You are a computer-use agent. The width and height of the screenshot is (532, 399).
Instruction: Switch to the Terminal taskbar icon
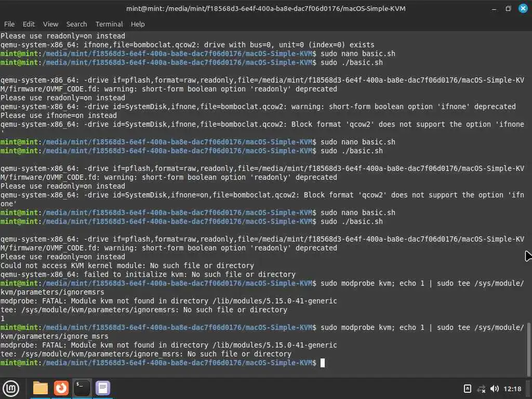coord(82,388)
